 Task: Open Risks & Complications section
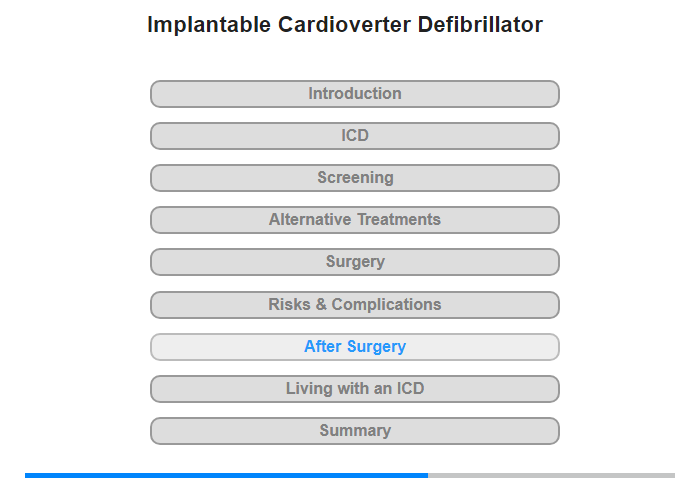click(354, 304)
